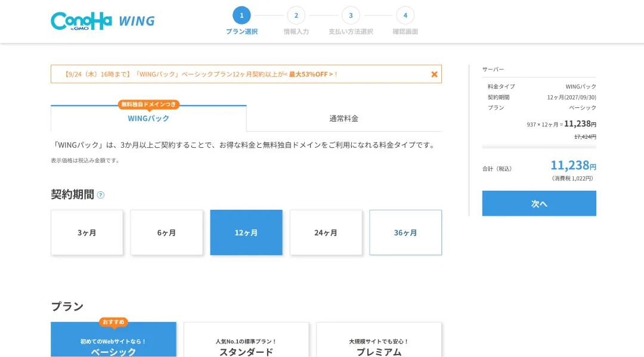The image size is (644, 357).
Task: Select the 12ヶ月 contract period
Action: tap(246, 232)
